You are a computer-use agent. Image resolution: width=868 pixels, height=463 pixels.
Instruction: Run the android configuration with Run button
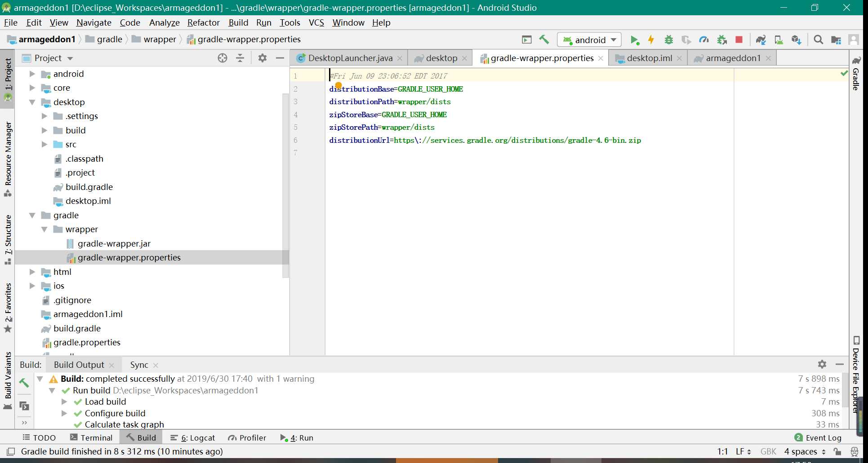pos(634,40)
